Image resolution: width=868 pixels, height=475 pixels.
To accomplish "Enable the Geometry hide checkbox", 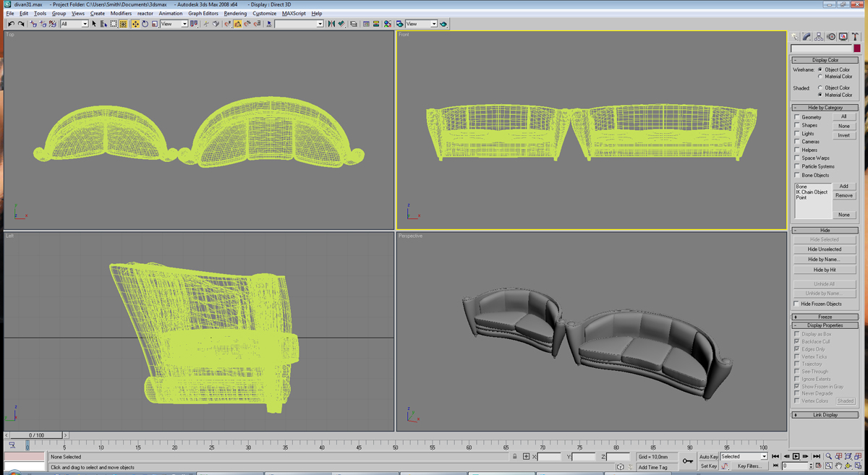I will 797,117.
